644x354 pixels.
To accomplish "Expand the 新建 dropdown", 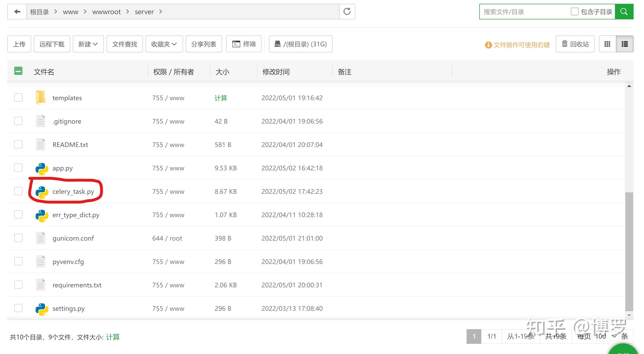I will click(x=88, y=44).
